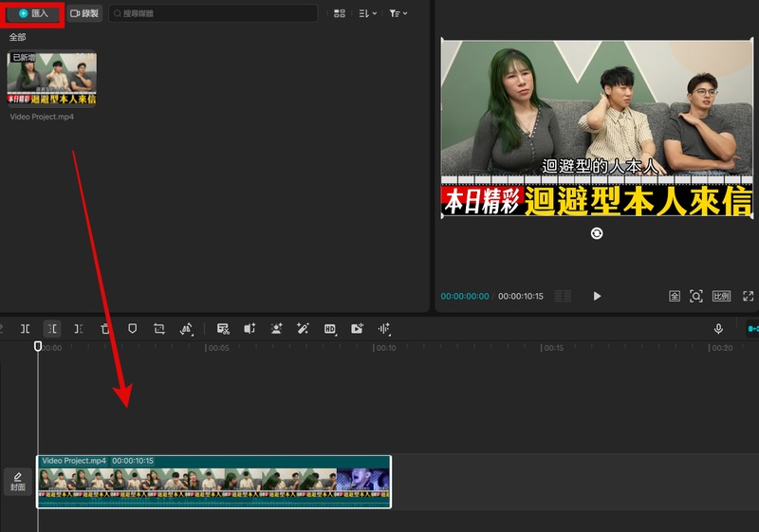Click the auto captions removal icon
Screen dimensions: 759x532
[x=223, y=329]
